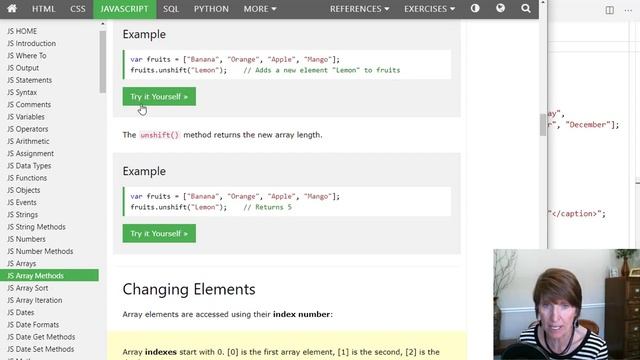This screenshot has height=360, width=640.
Task: Click the main page scrollbar thumb
Action: coord(543,125)
